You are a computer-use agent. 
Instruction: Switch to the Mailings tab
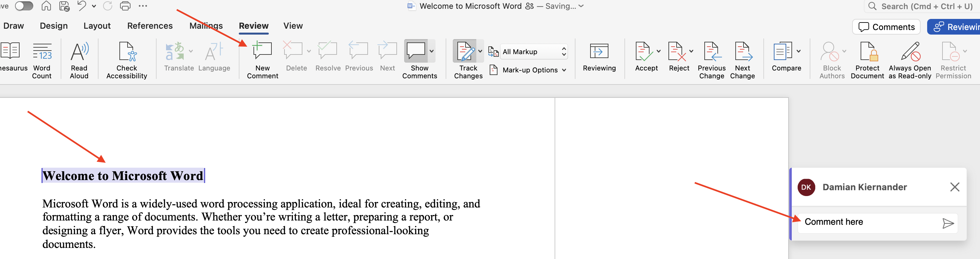(206, 26)
